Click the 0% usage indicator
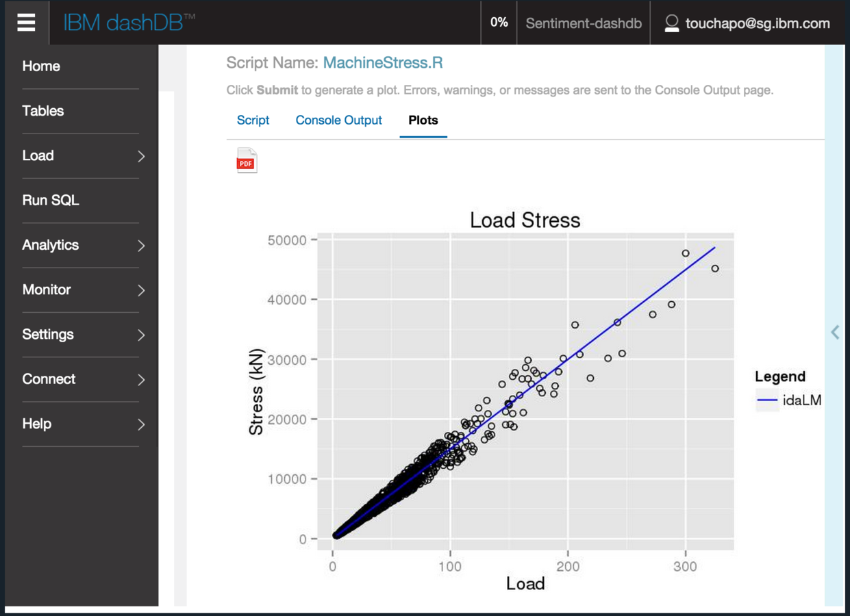Screen dimensions: 850x616 499,23
